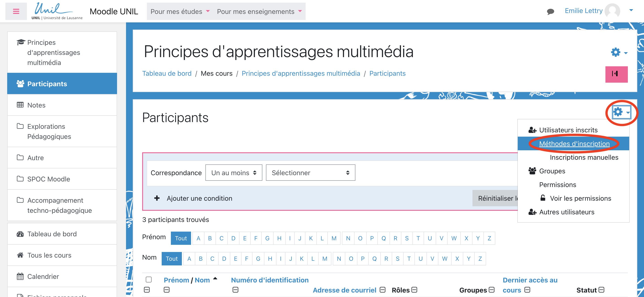
Task: Open the hamburger navigation drawer
Action: coord(16,11)
